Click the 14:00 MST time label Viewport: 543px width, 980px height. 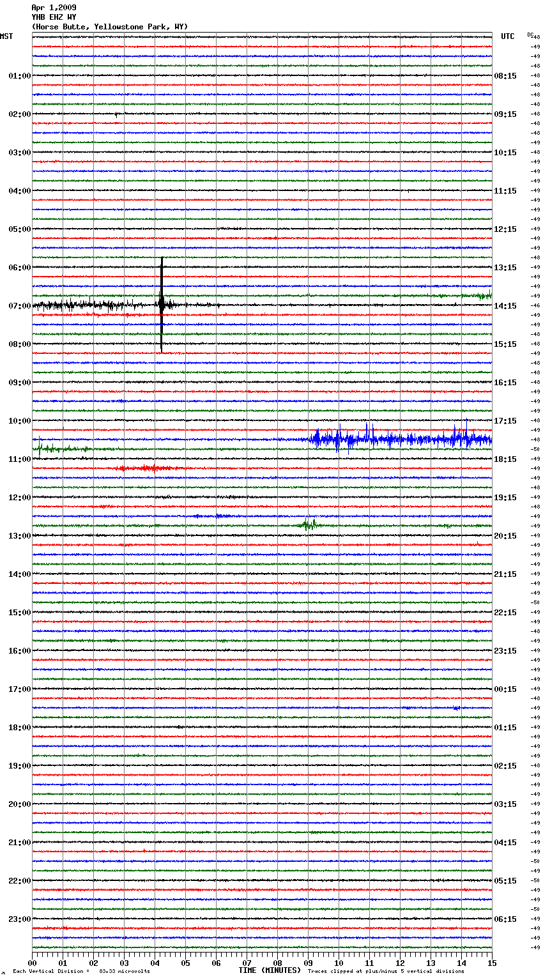point(20,574)
